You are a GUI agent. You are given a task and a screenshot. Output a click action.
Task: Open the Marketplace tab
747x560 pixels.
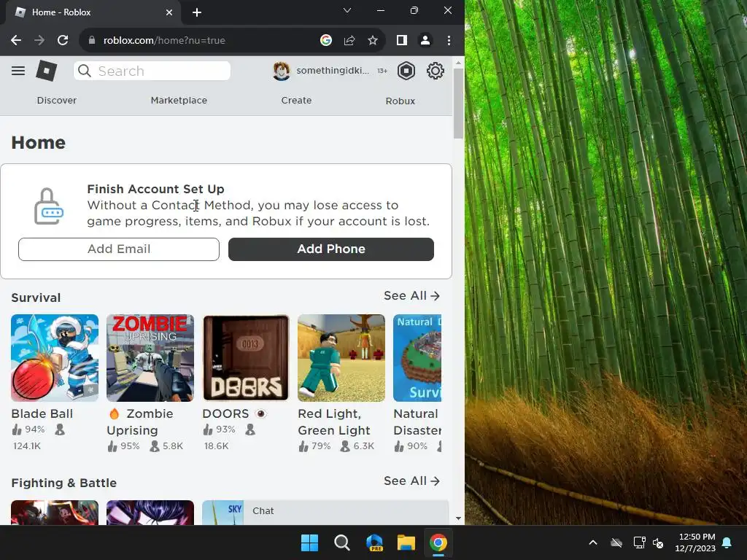tap(179, 101)
